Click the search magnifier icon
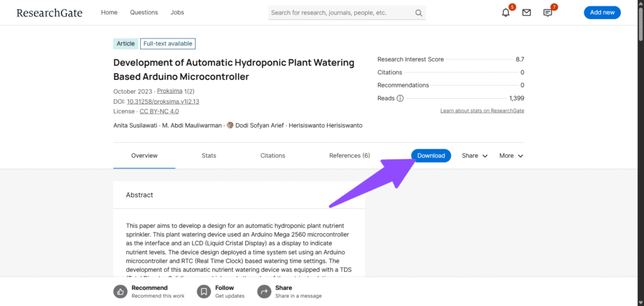The image size is (644, 306). click(419, 13)
